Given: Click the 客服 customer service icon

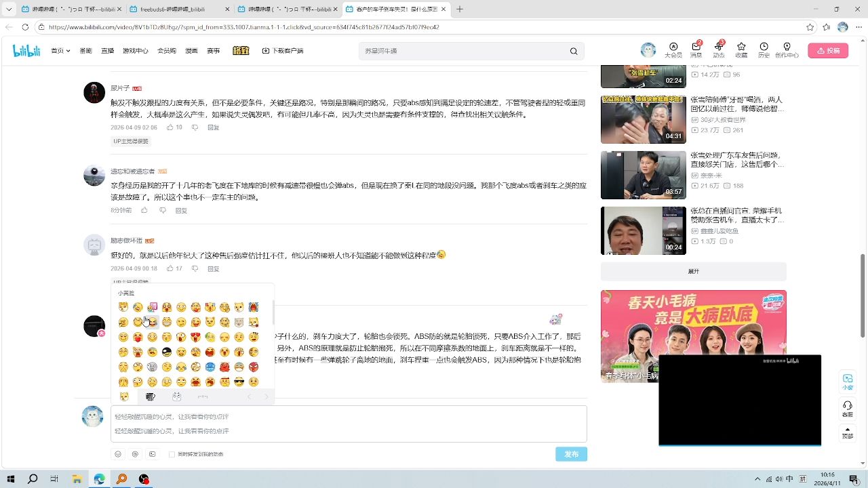Looking at the screenshot, I should [848, 409].
